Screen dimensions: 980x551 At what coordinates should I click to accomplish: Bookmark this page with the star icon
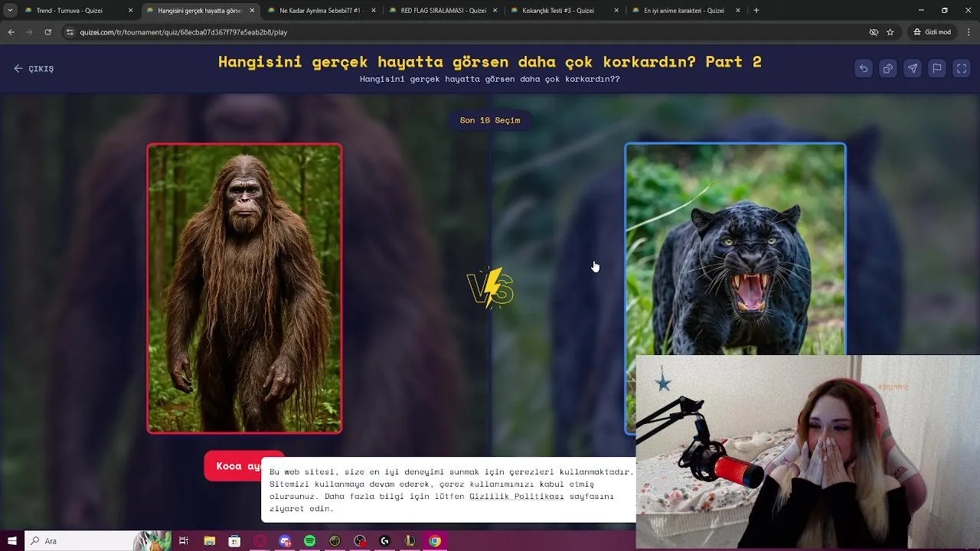pyautogui.click(x=890, y=32)
